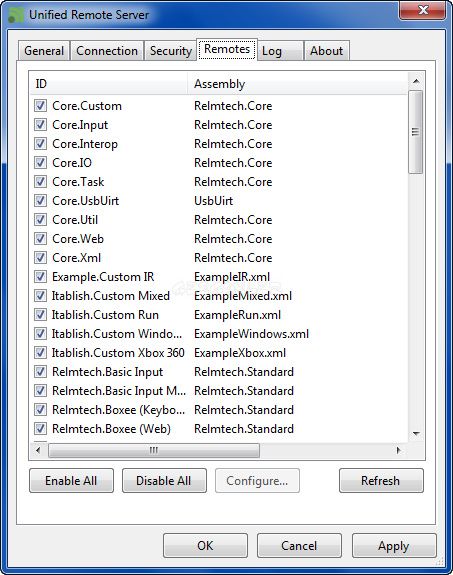Click the ExampleXbox.xml assembly cell
Image resolution: width=453 pixels, height=575 pixels.
[240, 353]
